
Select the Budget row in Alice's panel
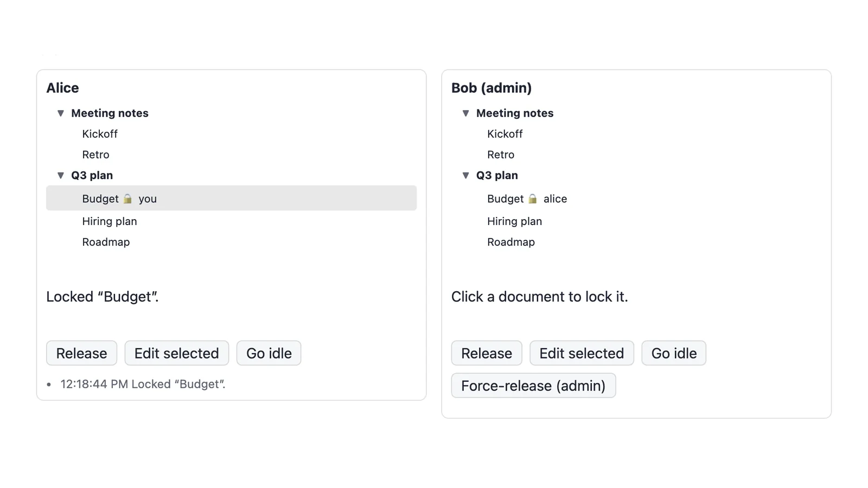tap(231, 198)
